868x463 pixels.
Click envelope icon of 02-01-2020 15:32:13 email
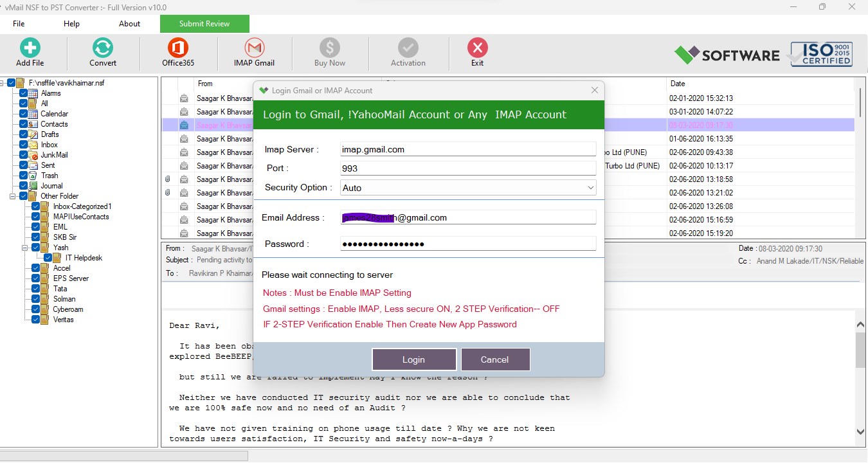click(185, 98)
